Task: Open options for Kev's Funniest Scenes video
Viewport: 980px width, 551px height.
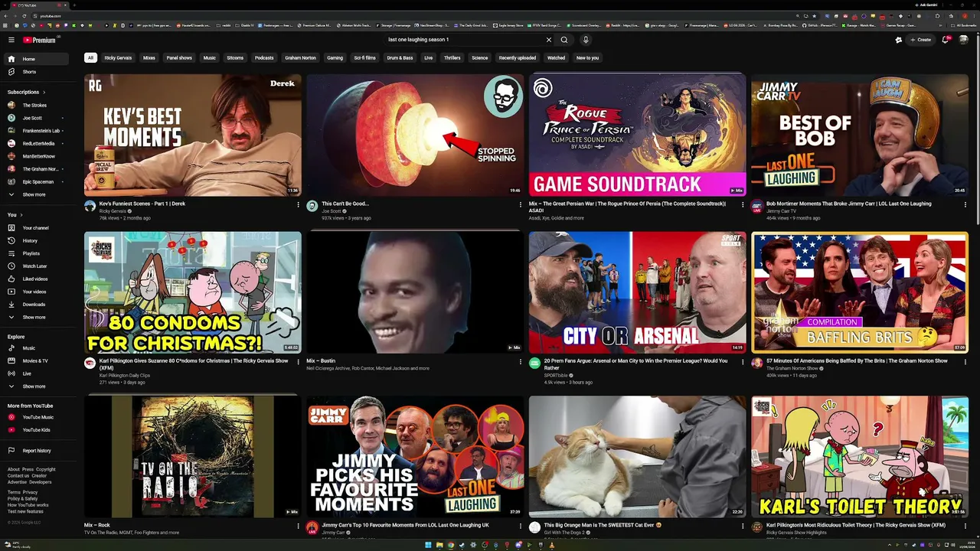Action: pyautogui.click(x=298, y=204)
